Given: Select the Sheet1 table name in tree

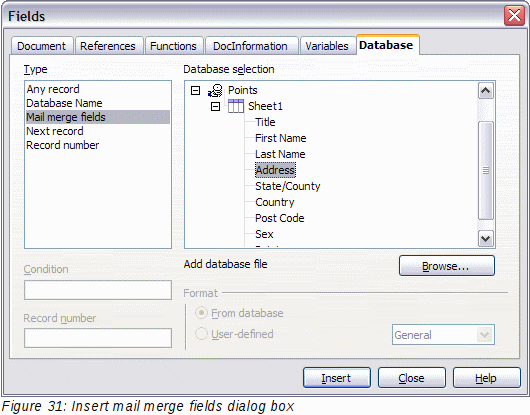Looking at the screenshot, I should click(x=265, y=106).
